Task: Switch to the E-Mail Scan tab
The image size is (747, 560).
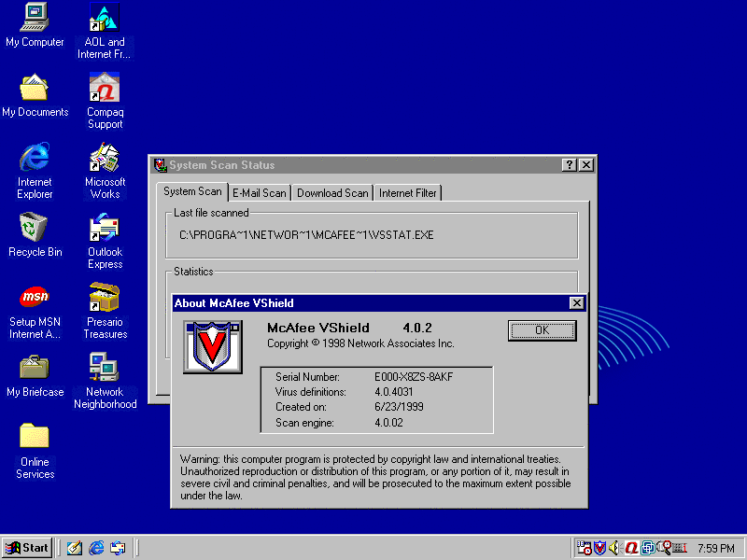Action: tap(260, 193)
